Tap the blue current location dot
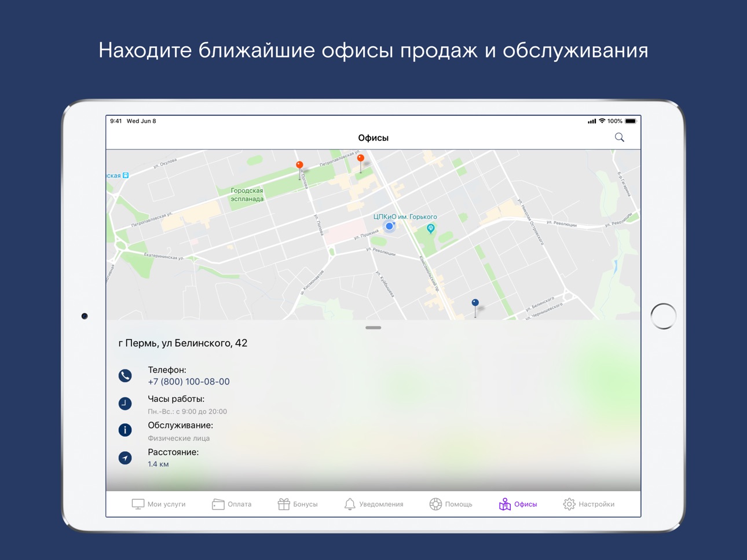Screen dimensions: 747x560 390,226
